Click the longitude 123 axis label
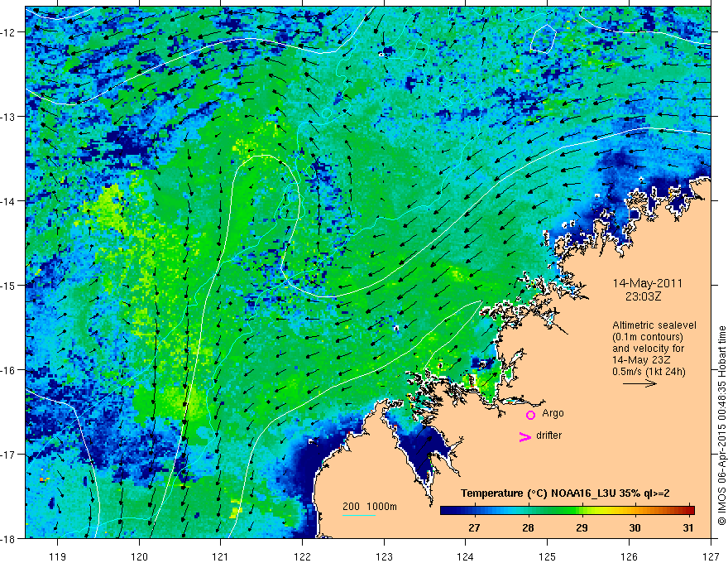 (384, 556)
